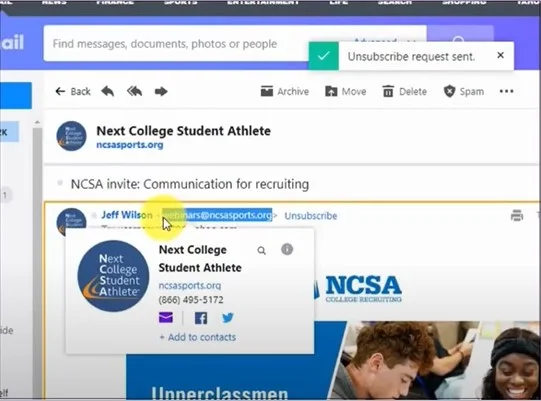Mark the message as Spam

click(x=464, y=91)
